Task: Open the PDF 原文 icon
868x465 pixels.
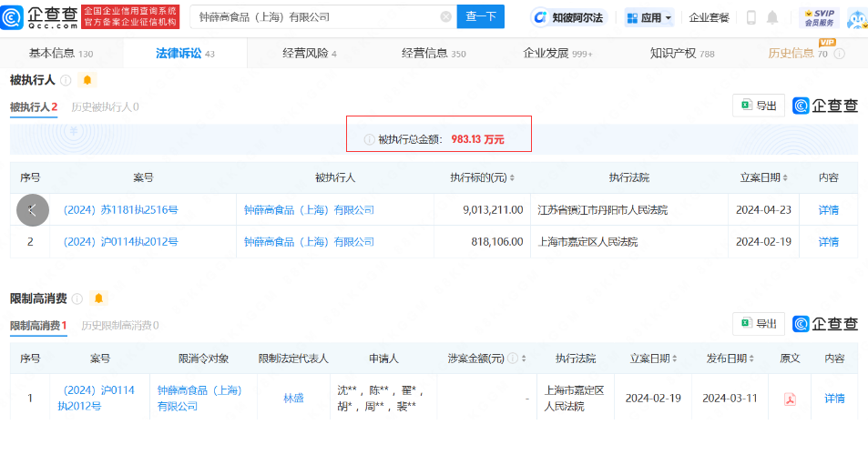Action: (x=790, y=399)
